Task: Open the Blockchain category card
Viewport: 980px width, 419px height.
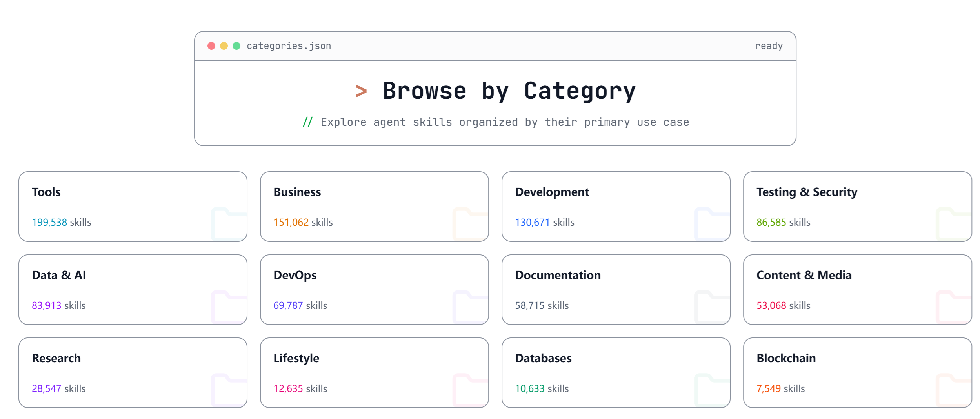Action: click(x=858, y=373)
